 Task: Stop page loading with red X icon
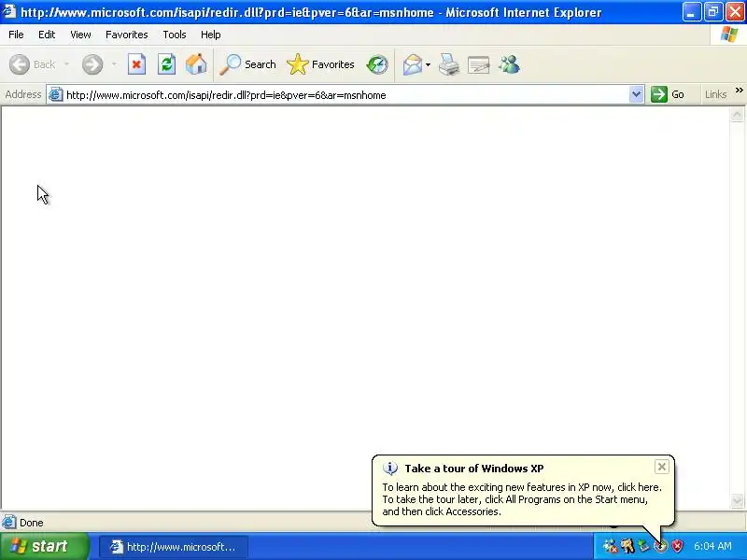coord(136,64)
